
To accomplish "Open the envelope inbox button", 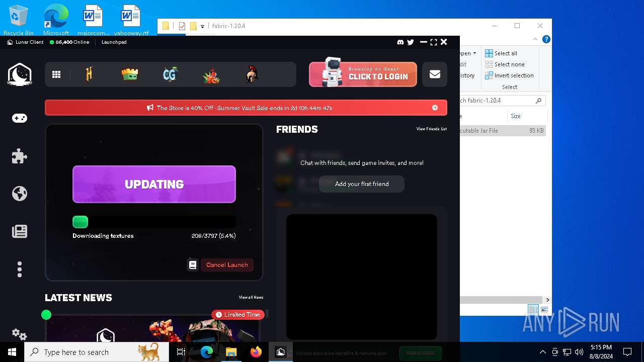I will (435, 74).
